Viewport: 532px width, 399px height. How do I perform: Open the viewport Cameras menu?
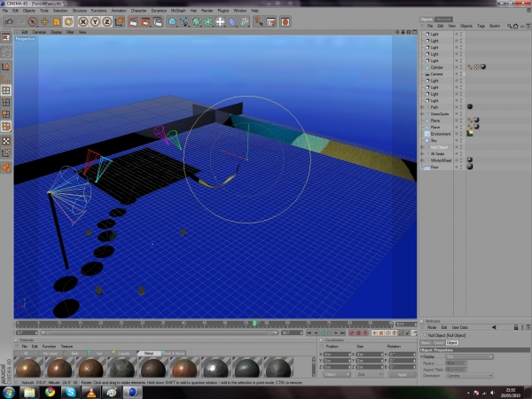tap(39, 32)
